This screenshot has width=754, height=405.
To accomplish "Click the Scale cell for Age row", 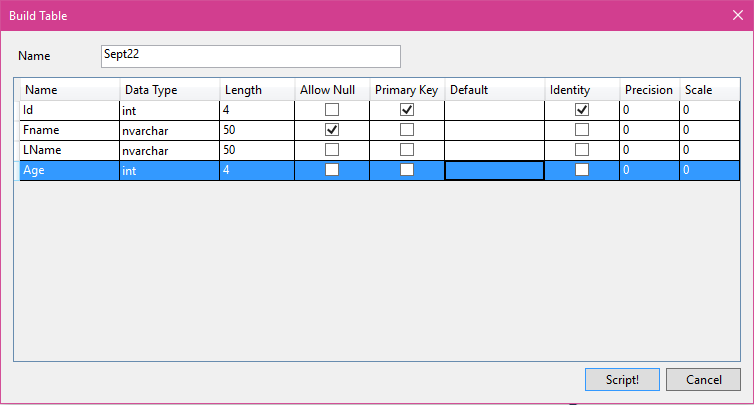I will click(709, 170).
